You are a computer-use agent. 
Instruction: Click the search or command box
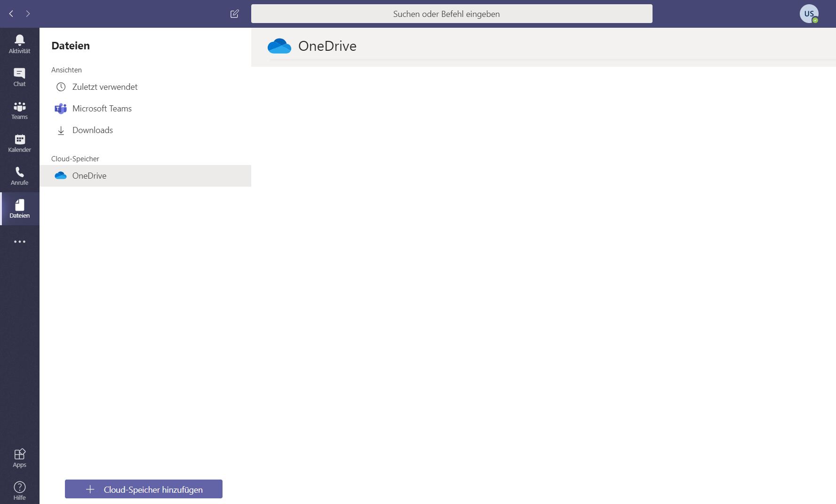click(x=451, y=14)
